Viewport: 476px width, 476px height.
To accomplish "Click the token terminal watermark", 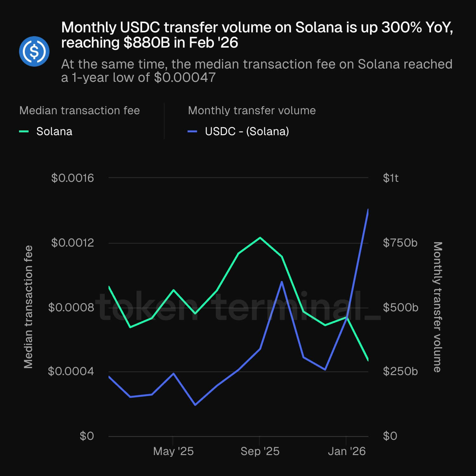I will click(x=238, y=307).
